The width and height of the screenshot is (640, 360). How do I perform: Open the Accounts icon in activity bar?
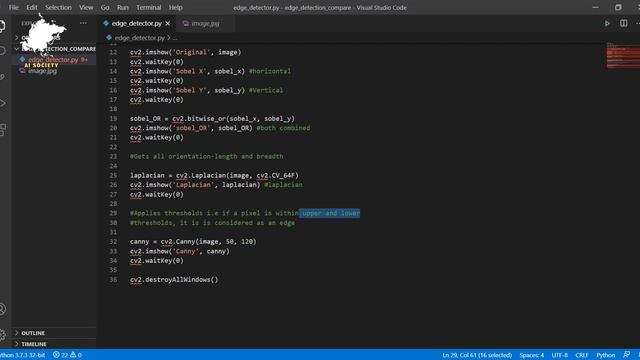(x=2, y=309)
